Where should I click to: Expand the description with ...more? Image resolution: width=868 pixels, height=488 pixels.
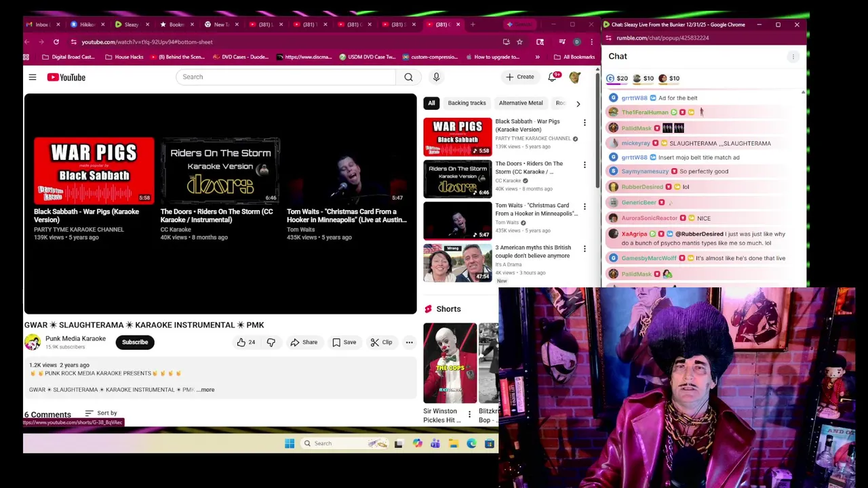tap(206, 390)
